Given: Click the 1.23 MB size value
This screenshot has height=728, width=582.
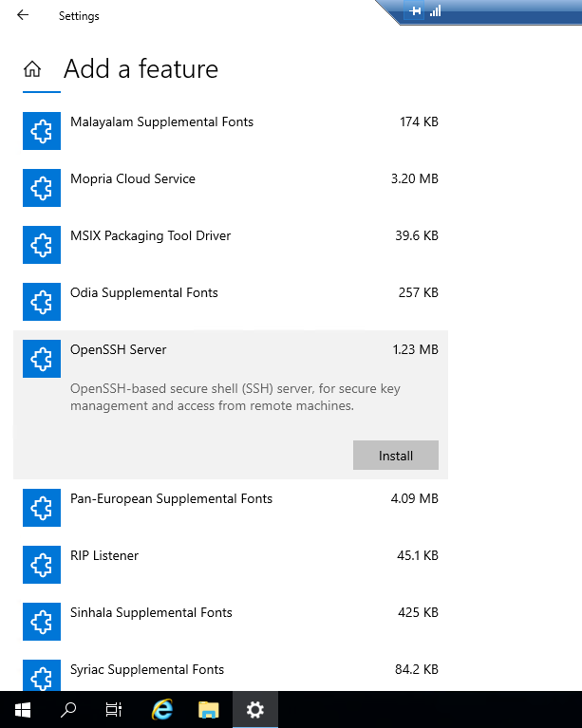Looking at the screenshot, I should click(416, 350).
